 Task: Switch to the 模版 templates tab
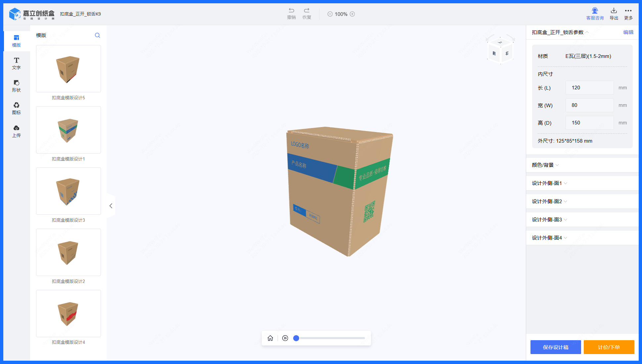16,41
